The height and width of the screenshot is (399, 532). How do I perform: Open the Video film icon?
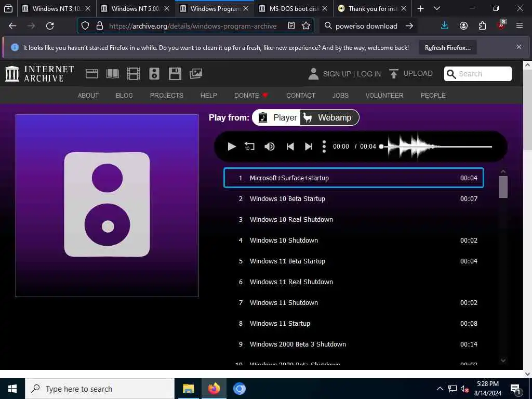pos(134,74)
